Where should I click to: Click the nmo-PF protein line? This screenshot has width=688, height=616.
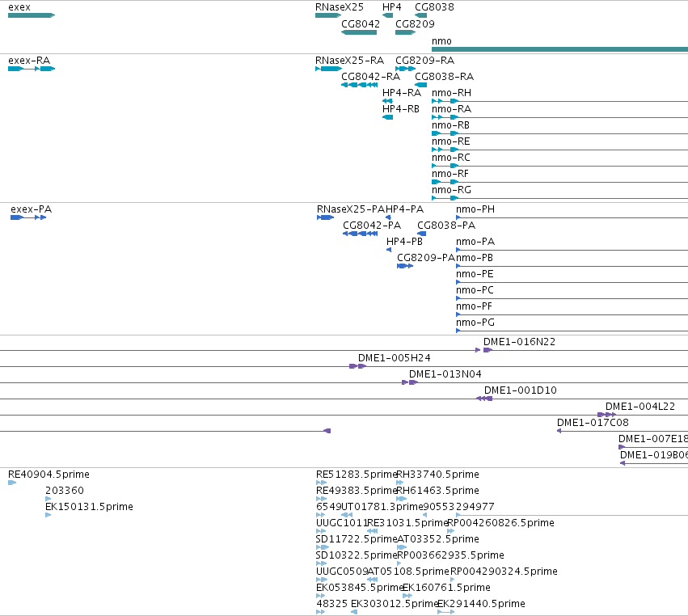coord(572,314)
